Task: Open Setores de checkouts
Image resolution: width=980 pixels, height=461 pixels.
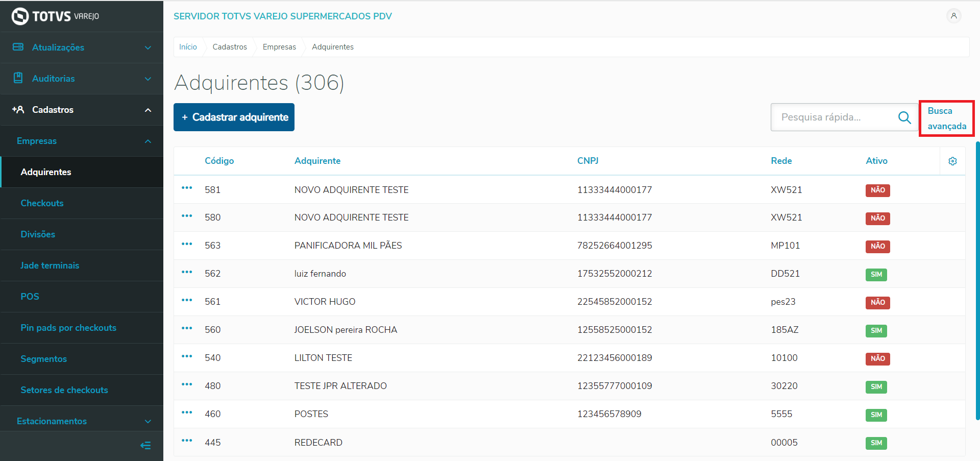Action: [x=82, y=390]
